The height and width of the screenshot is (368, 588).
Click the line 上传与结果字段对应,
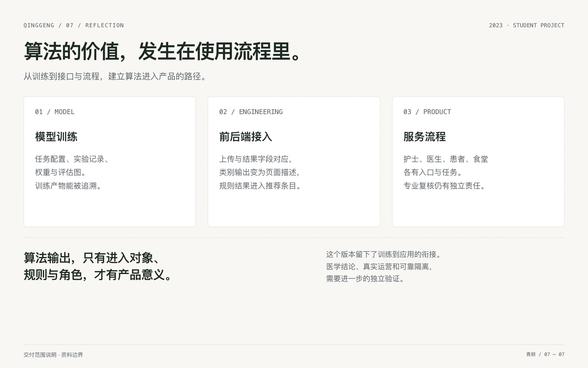point(255,159)
